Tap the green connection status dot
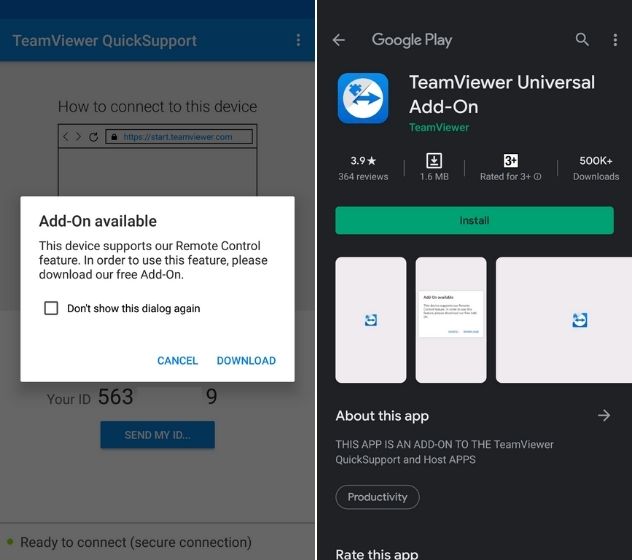The width and height of the screenshot is (632, 560). tap(10, 541)
